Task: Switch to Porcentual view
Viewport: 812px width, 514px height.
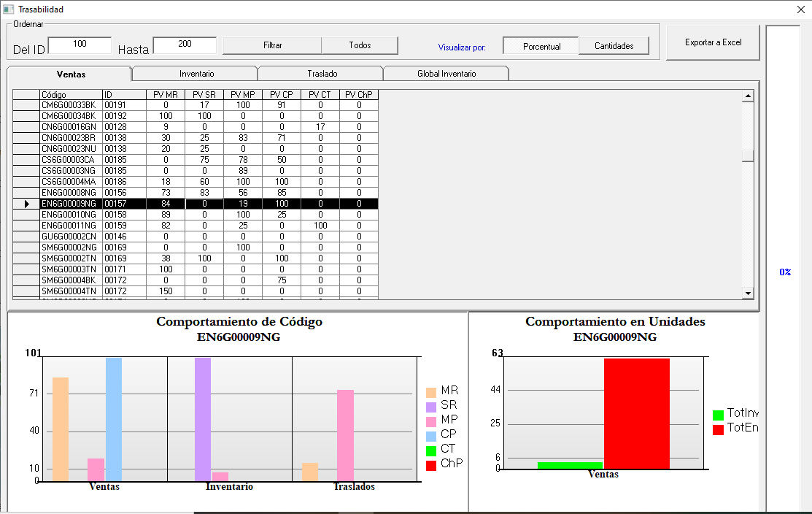Action: click(x=541, y=46)
